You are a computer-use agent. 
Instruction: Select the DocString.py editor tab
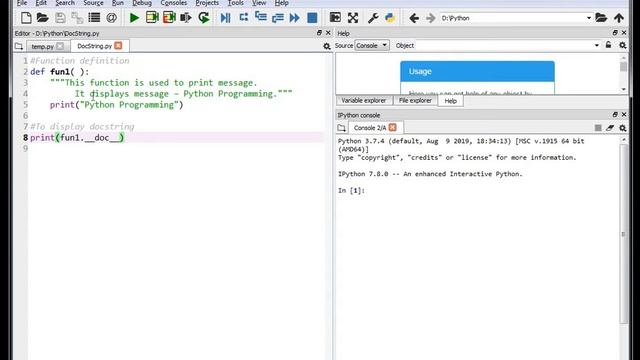[x=94, y=46]
